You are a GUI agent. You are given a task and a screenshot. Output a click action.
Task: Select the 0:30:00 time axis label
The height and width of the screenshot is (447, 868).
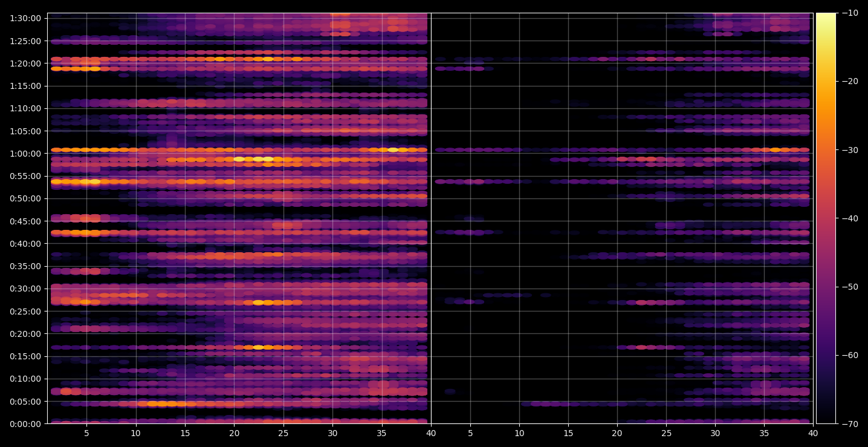[x=25, y=289]
